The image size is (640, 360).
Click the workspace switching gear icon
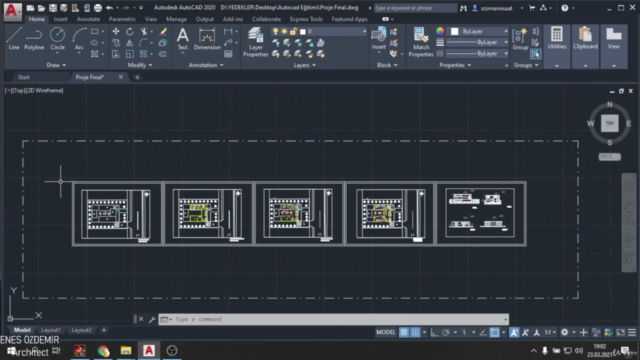[x=564, y=332]
